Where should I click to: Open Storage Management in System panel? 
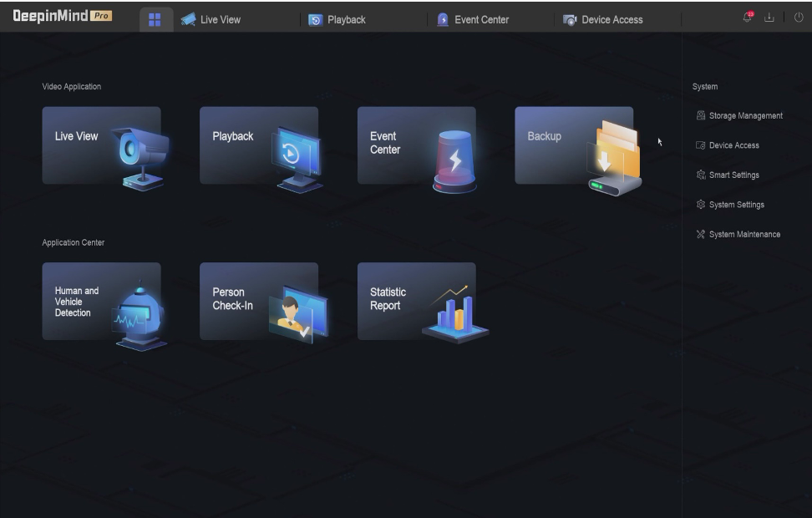coord(739,116)
